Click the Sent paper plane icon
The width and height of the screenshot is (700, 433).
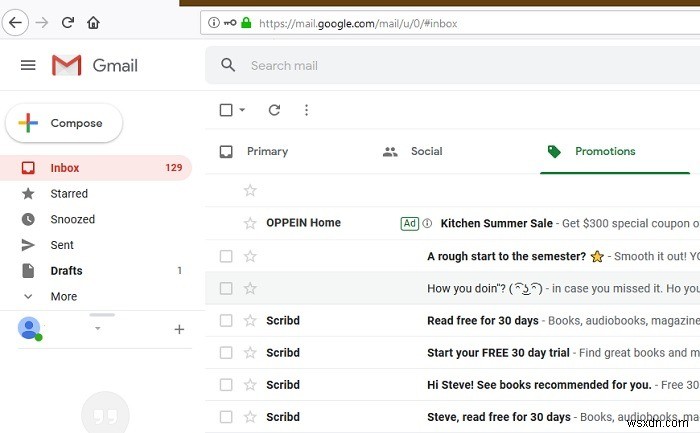pos(28,245)
